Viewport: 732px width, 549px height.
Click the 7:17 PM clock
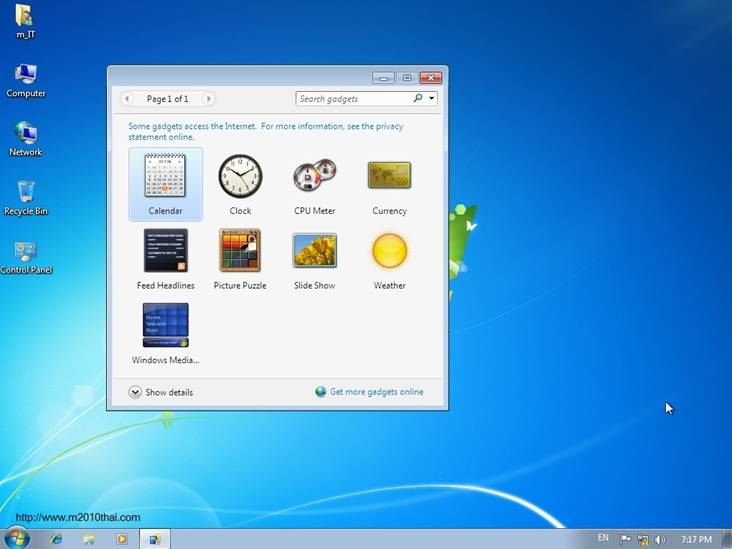pyautogui.click(x=697, y=540)
